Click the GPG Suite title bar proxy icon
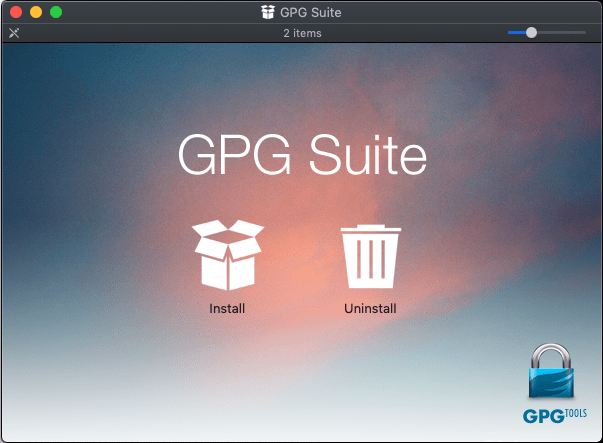The image size is (603, 443). 268,12
